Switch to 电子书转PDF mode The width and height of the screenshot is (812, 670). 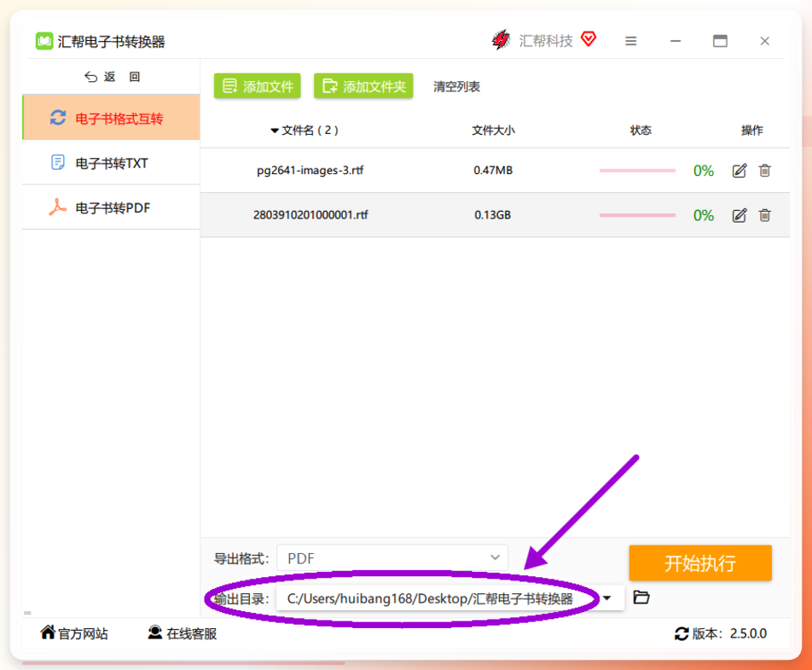(x=112, y=207)
